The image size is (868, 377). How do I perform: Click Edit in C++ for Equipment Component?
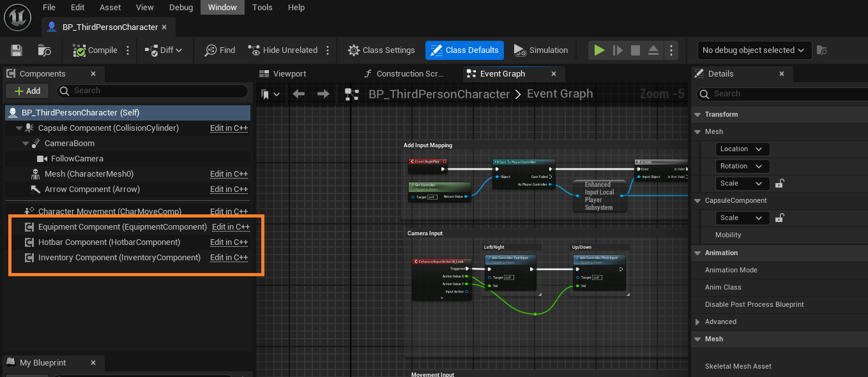(231, 227)
